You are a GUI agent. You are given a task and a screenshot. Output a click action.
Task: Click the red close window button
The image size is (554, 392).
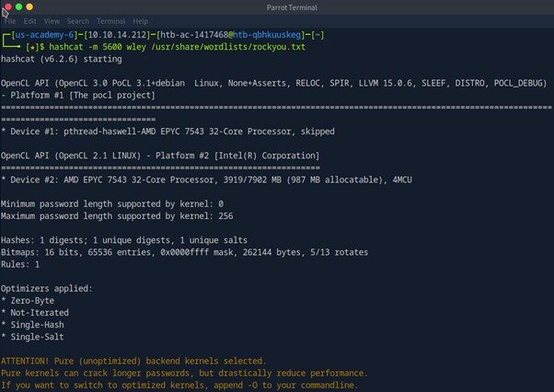tap(8, 6)
